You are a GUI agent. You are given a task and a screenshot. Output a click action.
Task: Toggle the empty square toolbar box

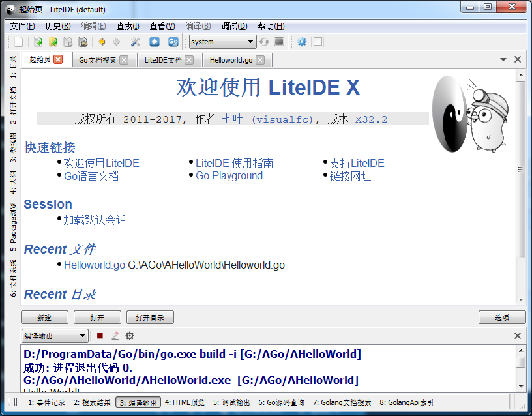318,42
